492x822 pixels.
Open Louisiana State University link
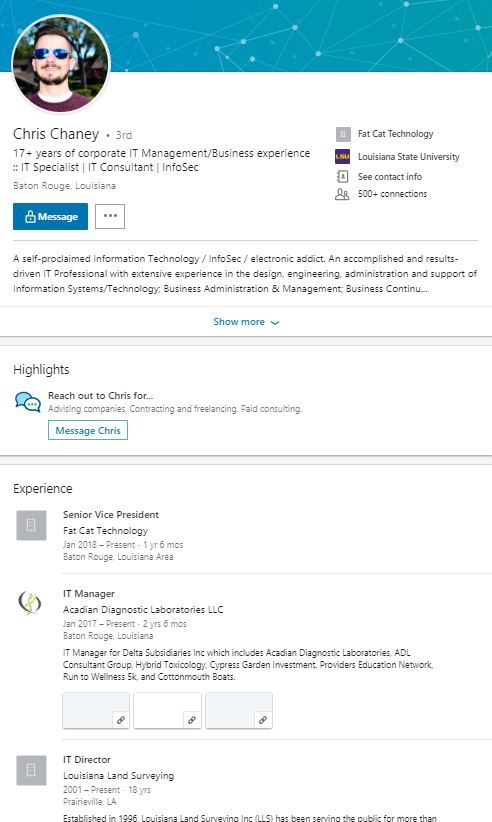[x=409, y=157]
